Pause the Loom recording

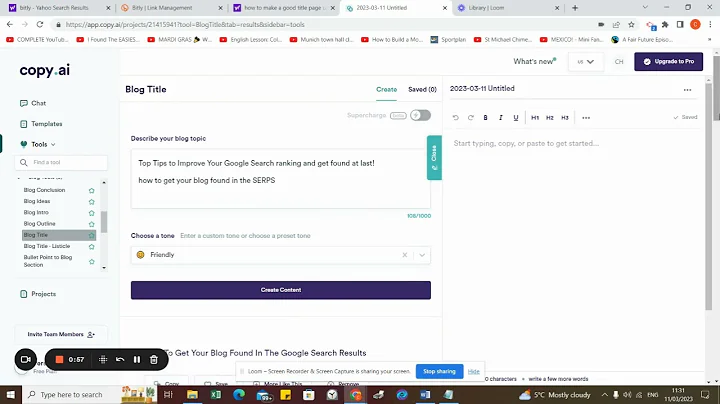point(137,359)
